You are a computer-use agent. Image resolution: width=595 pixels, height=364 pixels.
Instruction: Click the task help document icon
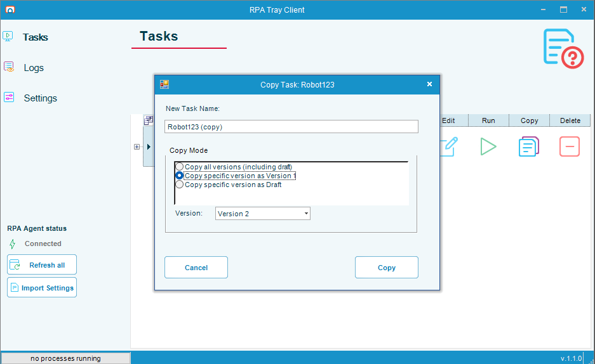pos(563,48)
